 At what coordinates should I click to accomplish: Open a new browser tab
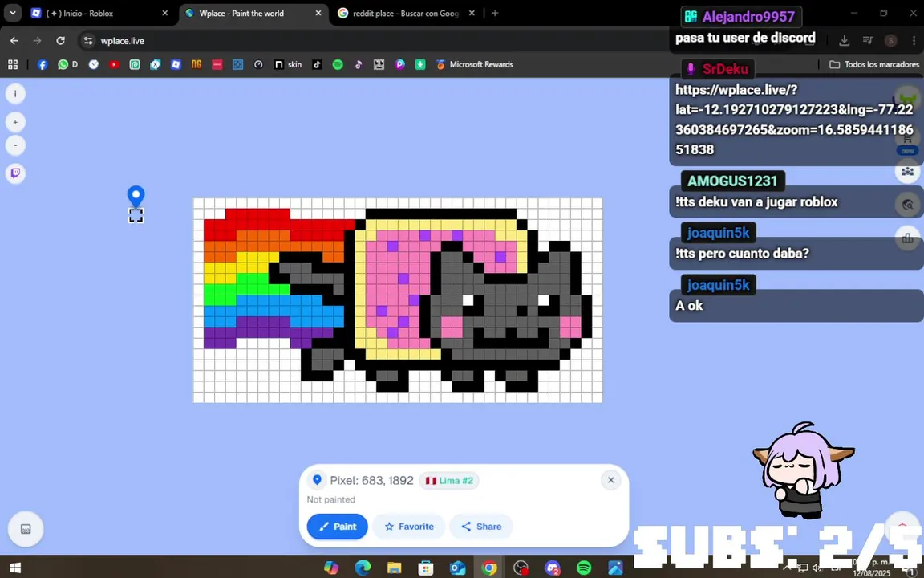[x=495, y=13]
